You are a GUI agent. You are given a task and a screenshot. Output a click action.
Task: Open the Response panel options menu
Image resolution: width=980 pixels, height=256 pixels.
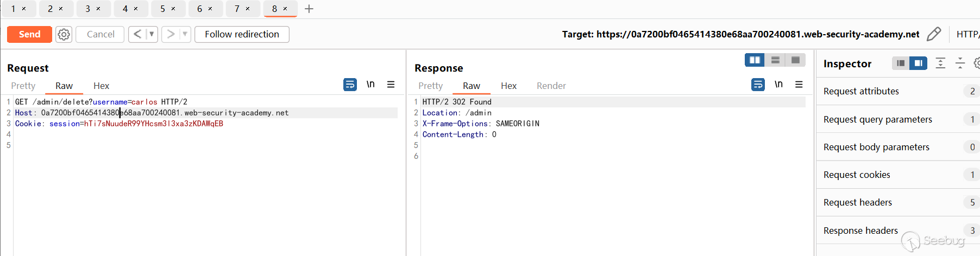799,85
